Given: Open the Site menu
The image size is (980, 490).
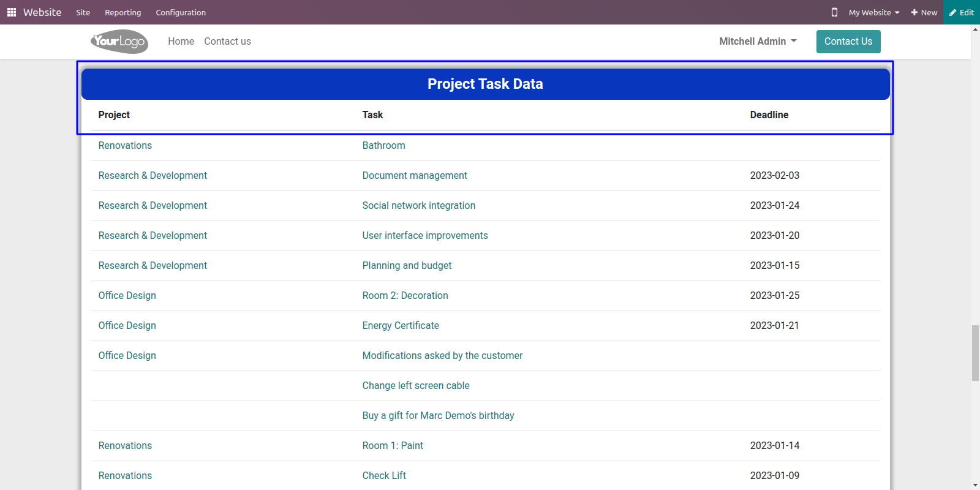Looking at the screenshot, I should 83,12.
